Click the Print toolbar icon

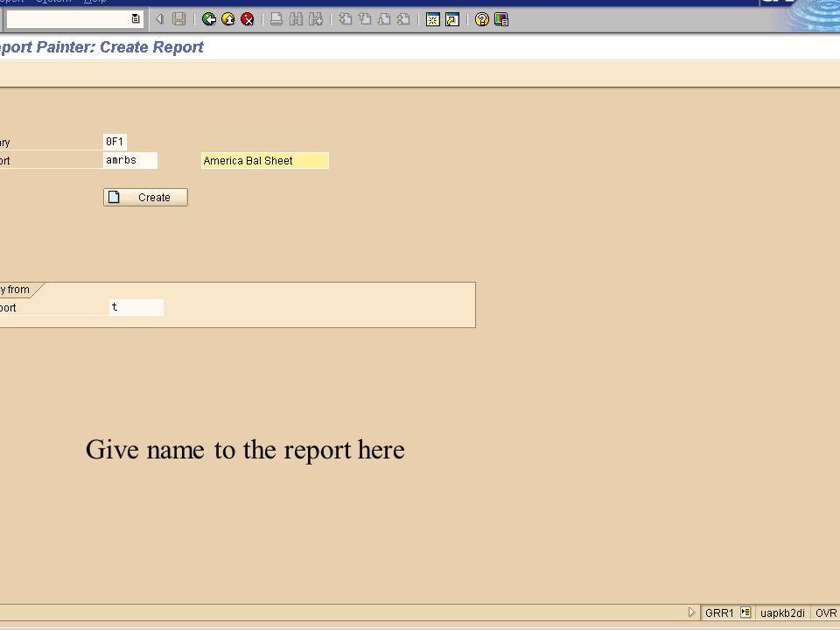(276, 18)
